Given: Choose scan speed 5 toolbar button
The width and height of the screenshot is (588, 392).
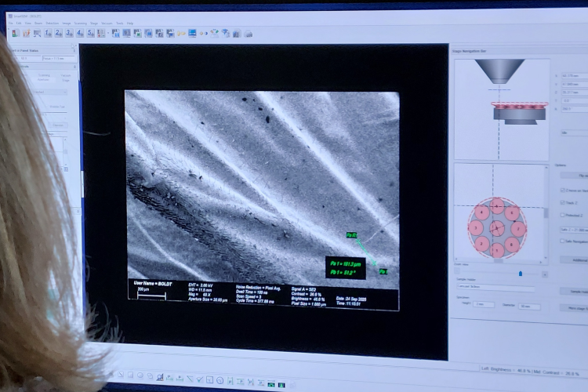Looking at the screenshot, I should tap(91, 33).
